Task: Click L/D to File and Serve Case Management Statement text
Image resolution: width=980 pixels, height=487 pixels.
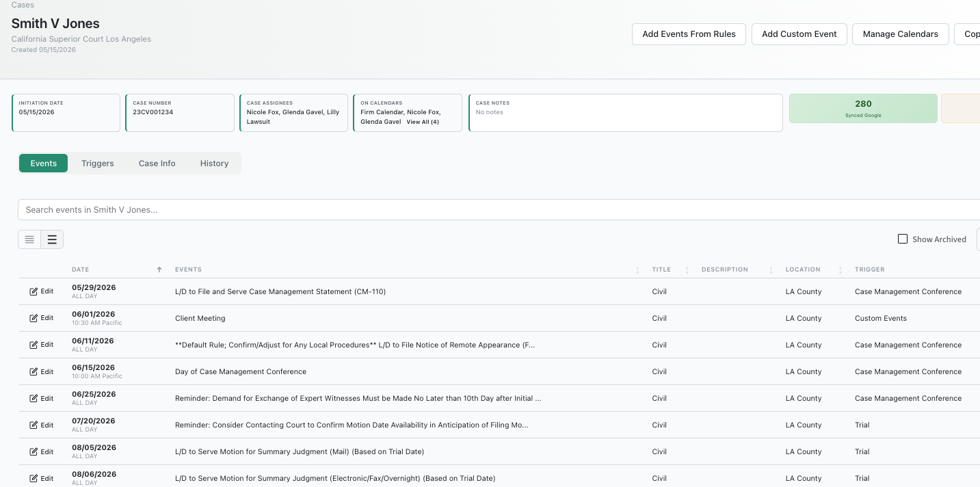Action: click(280, 291)
